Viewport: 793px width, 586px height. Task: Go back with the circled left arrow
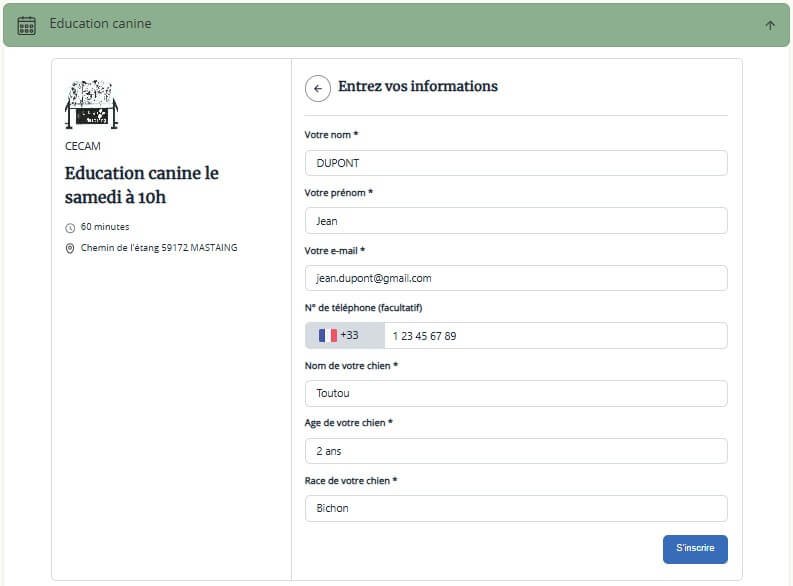(x=318, y=88)
